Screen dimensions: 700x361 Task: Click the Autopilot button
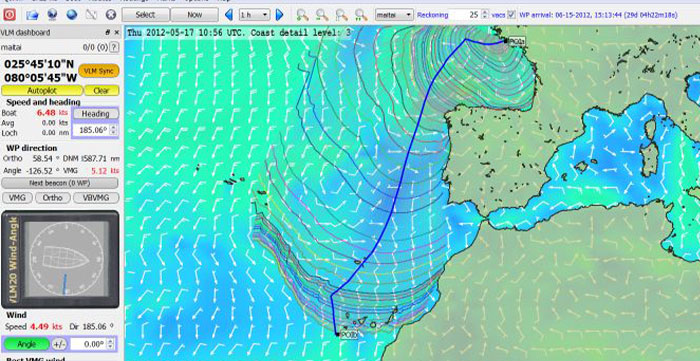[42, 91]
